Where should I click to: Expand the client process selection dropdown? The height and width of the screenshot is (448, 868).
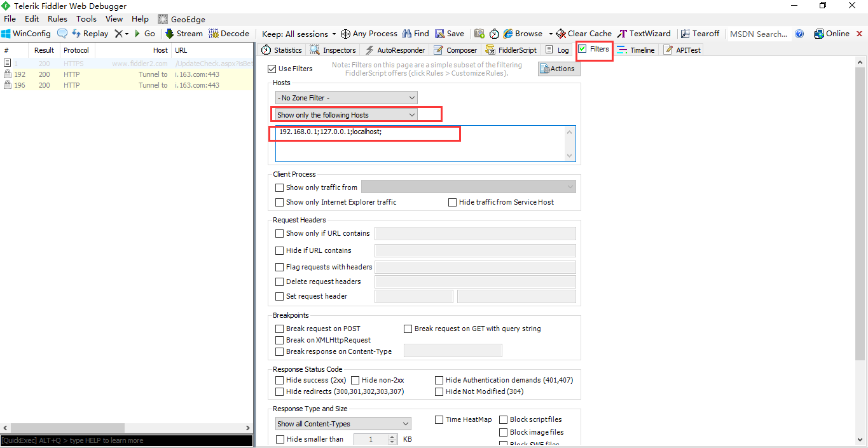point(469,187)
